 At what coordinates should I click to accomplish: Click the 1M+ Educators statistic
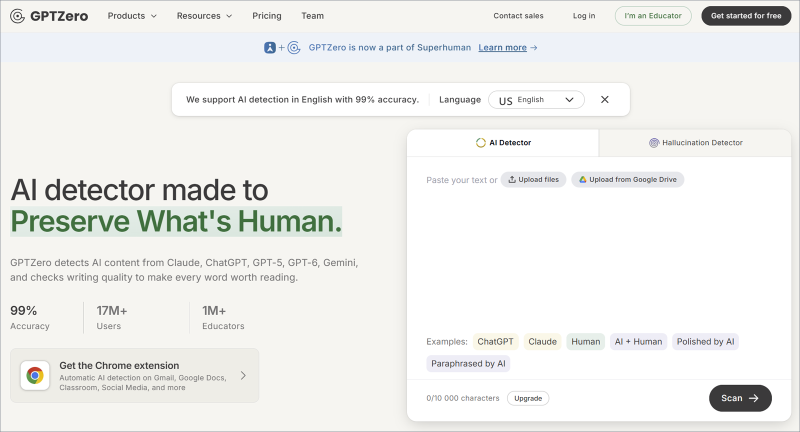pos(223,318)
